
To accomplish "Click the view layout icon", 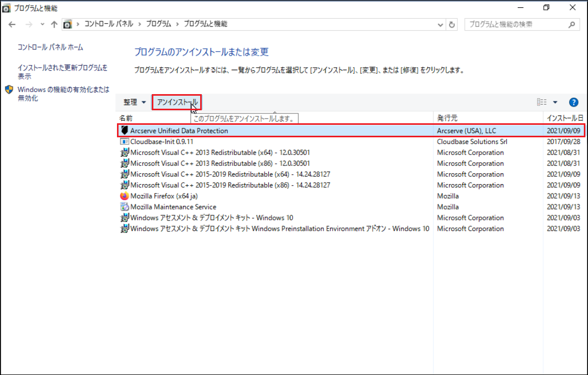I will (x=542, y=102).
